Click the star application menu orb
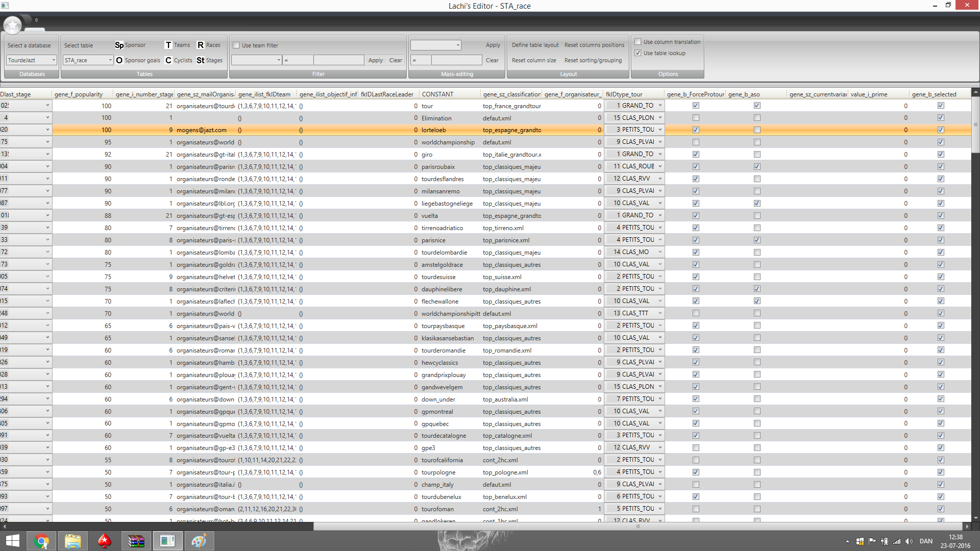980x551 pixels. click(12, 24)
